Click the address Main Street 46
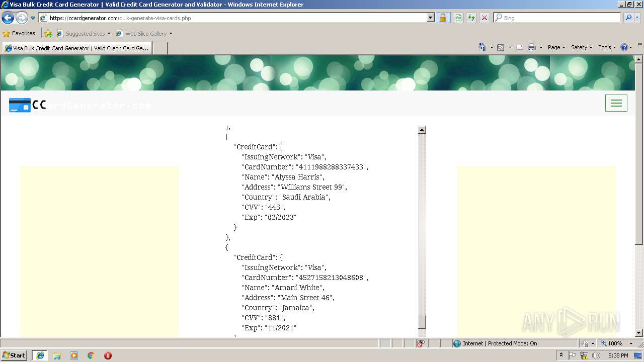Viewport: 644px width, 362px height. point(305,298)
